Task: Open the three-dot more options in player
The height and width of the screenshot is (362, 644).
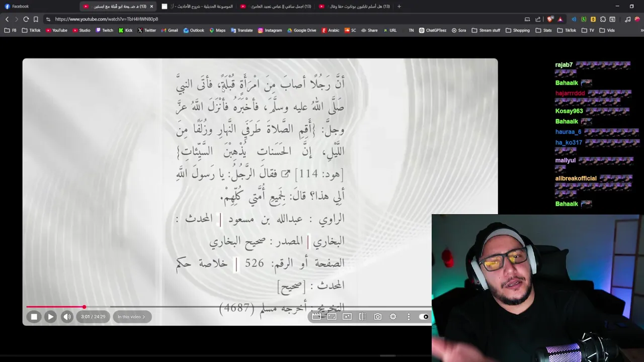Action: point(409,317)
